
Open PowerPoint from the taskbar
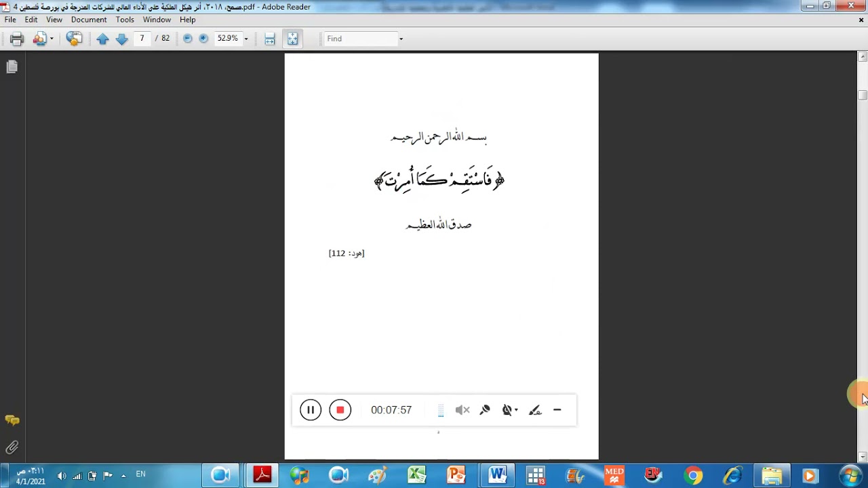(x=456, y=475)
